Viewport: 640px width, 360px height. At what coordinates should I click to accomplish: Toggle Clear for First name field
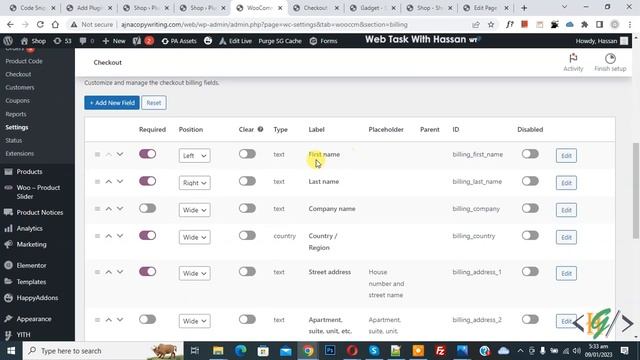[x=247, y=154]
